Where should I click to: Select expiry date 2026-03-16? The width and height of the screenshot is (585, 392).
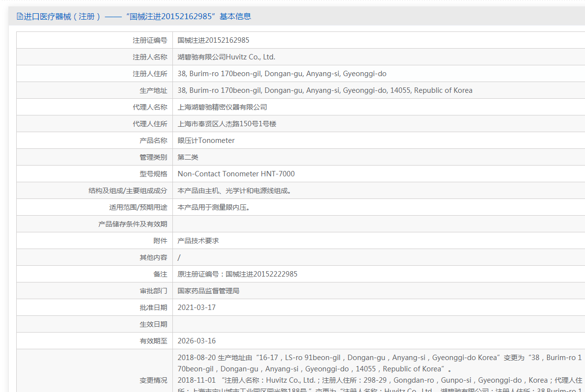point(196,341)
